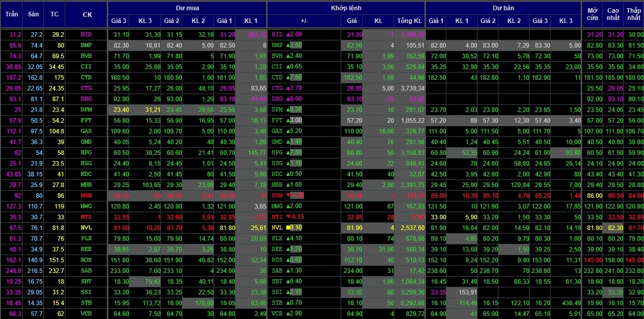Click the Cao nhất column header

pos(612,14)
